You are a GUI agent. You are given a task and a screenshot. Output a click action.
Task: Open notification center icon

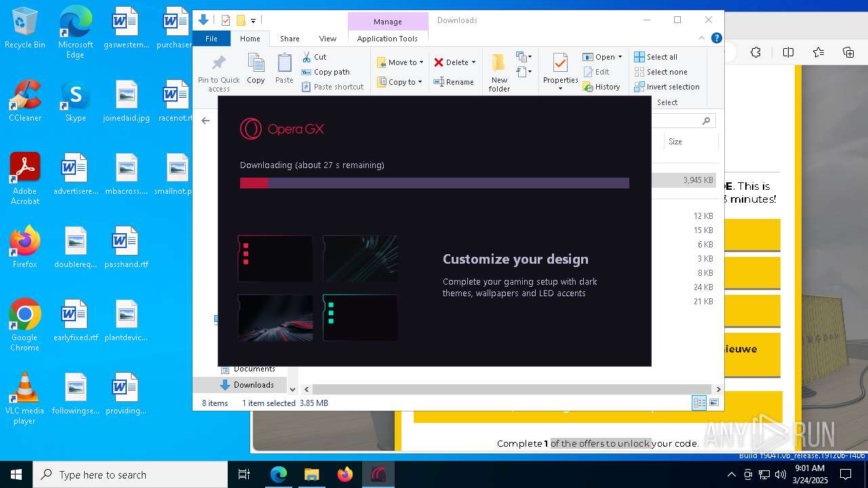845,474
